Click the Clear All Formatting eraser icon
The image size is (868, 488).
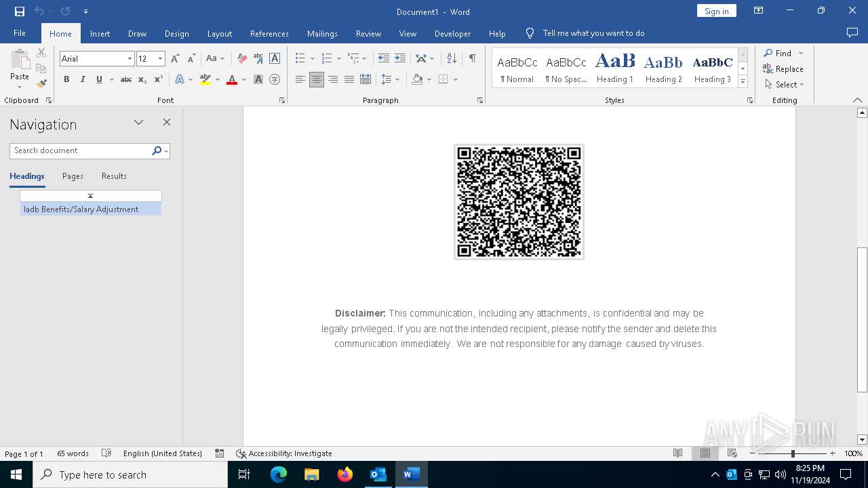tap(242, 58)
